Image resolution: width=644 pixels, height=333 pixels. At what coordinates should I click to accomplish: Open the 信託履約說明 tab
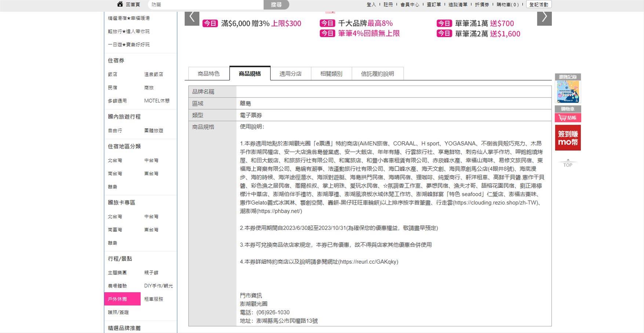tap(378, 74)
